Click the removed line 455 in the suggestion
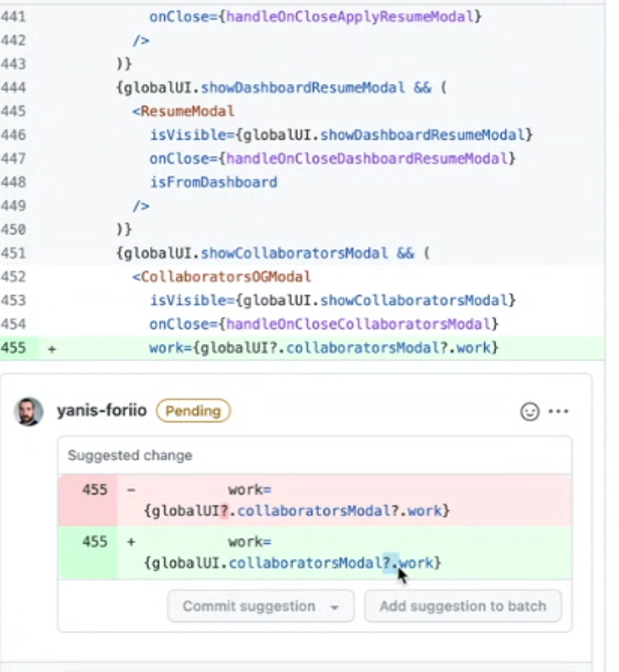Screen dimensions: 619x672 (x=315, y=500)
